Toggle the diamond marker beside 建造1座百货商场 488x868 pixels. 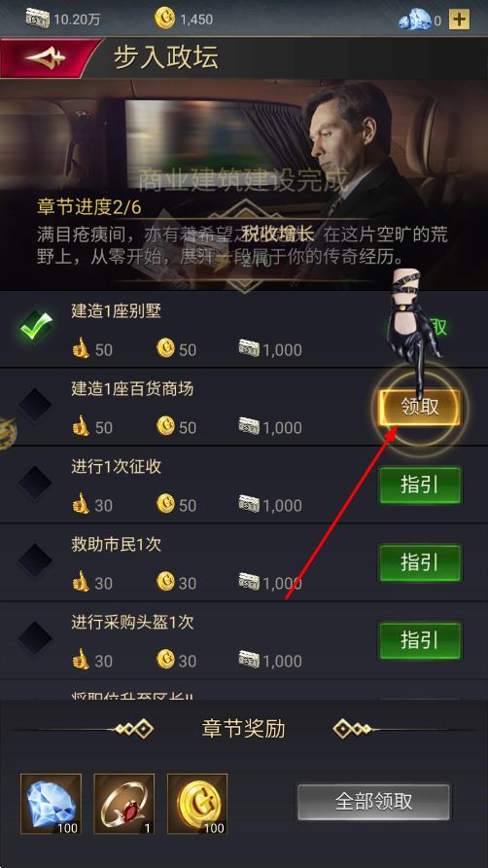pyautogui.click(x=35, y=405)
